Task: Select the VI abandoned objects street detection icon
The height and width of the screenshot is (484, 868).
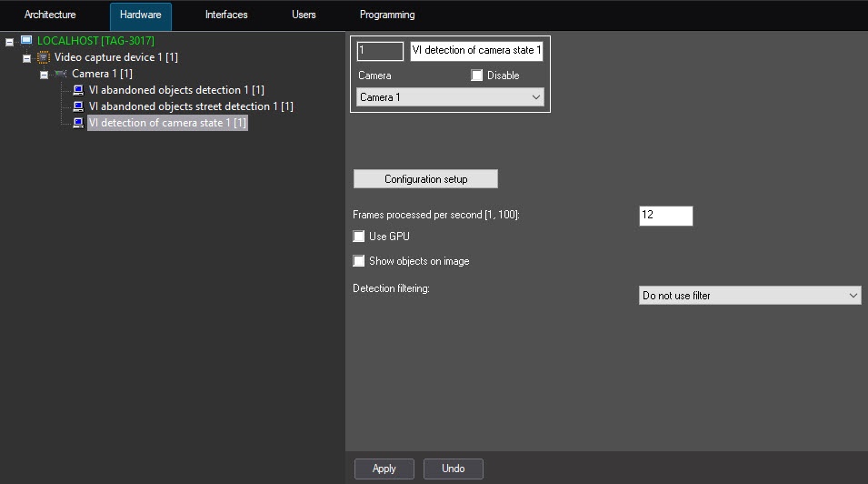Action: (78, 106)
